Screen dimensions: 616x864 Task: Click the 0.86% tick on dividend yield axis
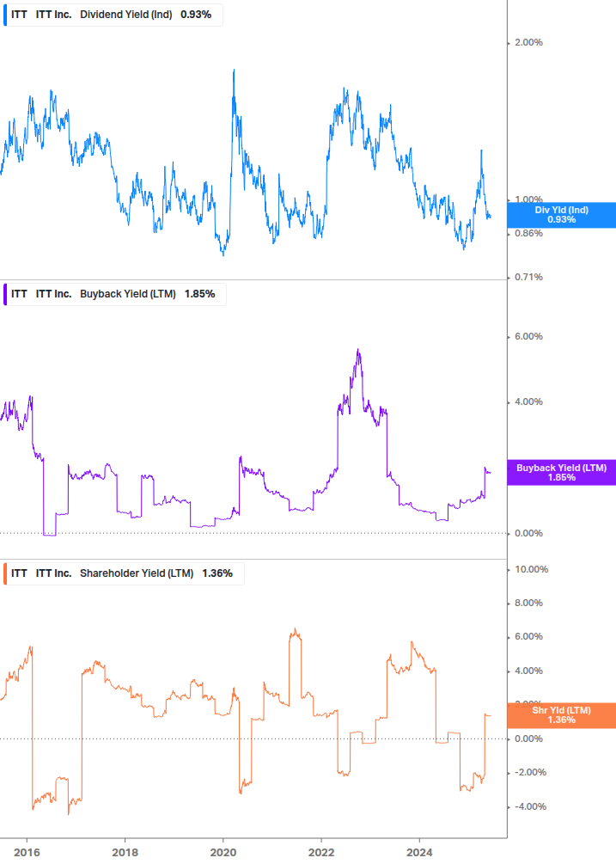(x=528, y=233)
